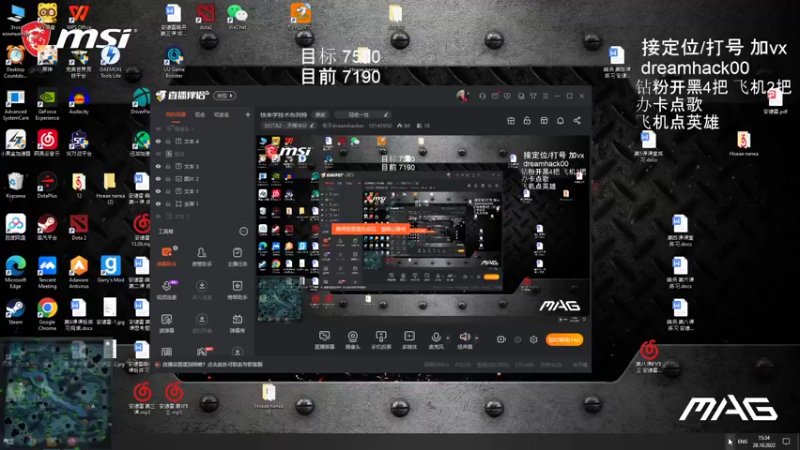
Task: Open user avatar profile in title bar
Action: point(462,95)
